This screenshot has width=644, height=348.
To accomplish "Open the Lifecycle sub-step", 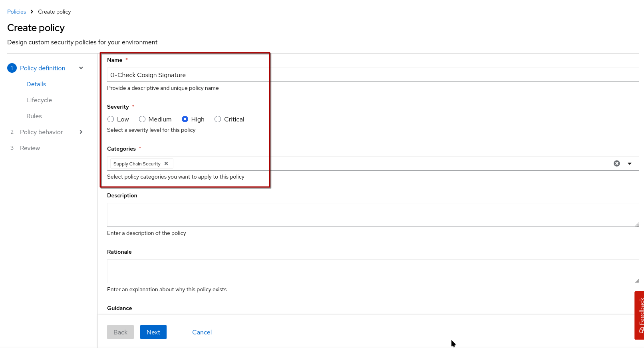I will pos(39,100).
